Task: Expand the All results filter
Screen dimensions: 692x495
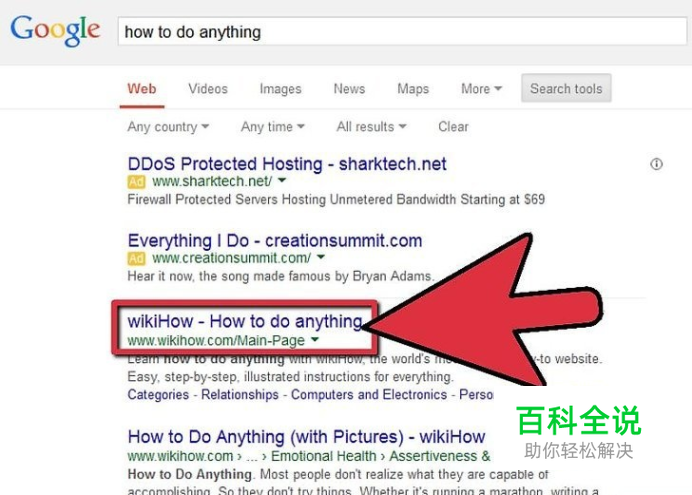Action: pyautogui.click(x=371, y=127)
